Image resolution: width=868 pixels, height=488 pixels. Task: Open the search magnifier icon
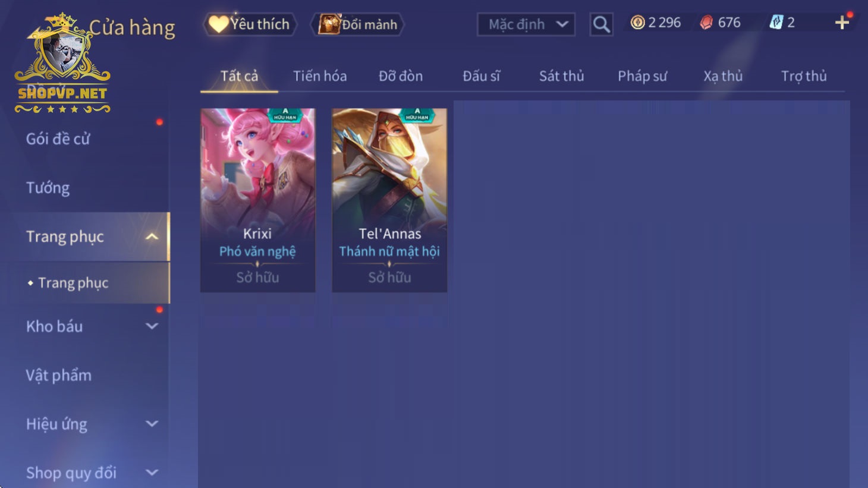pos(601,24)
